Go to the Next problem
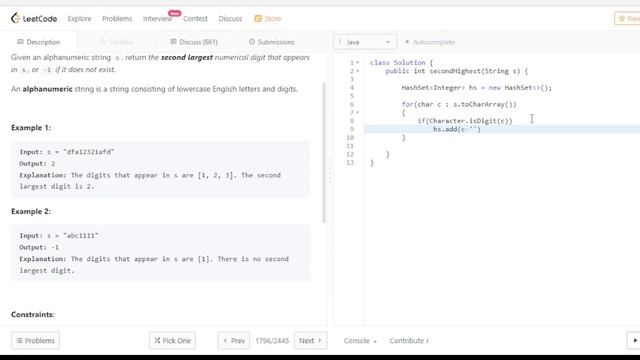Image resolution: width=640 pixels, height=360 pixels. pyautogui.click(x=310, y=340)
